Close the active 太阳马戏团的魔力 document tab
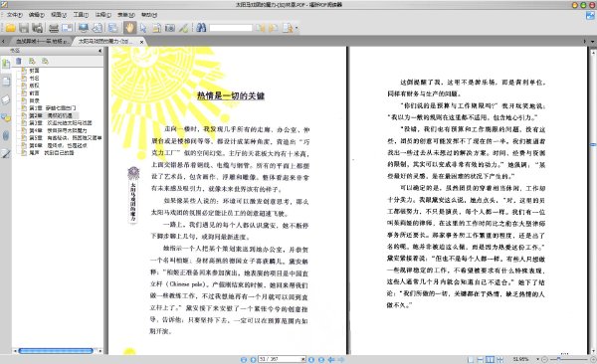This screenshot has height=364, width=597. 141,42
